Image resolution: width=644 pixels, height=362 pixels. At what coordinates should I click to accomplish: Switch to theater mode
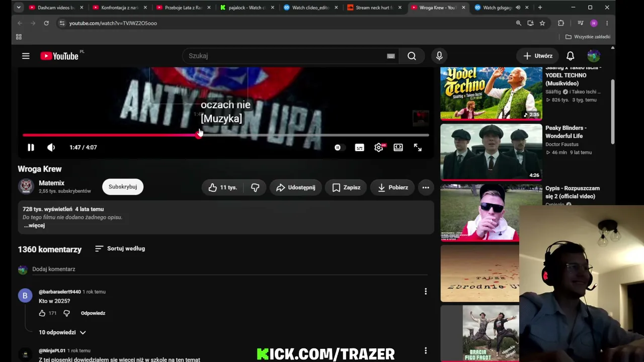pyautogui.click(x=398, y=147)
